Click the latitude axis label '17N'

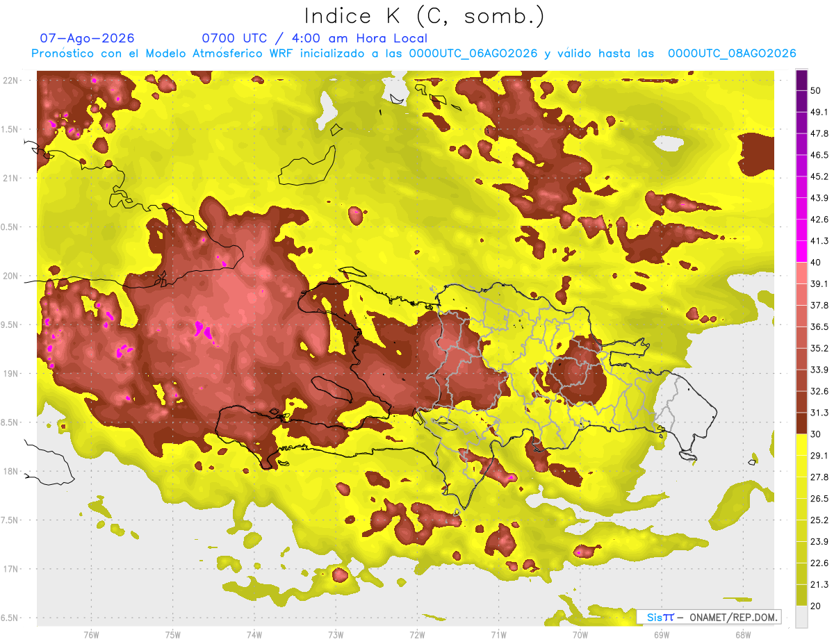[x=11, y=569]
